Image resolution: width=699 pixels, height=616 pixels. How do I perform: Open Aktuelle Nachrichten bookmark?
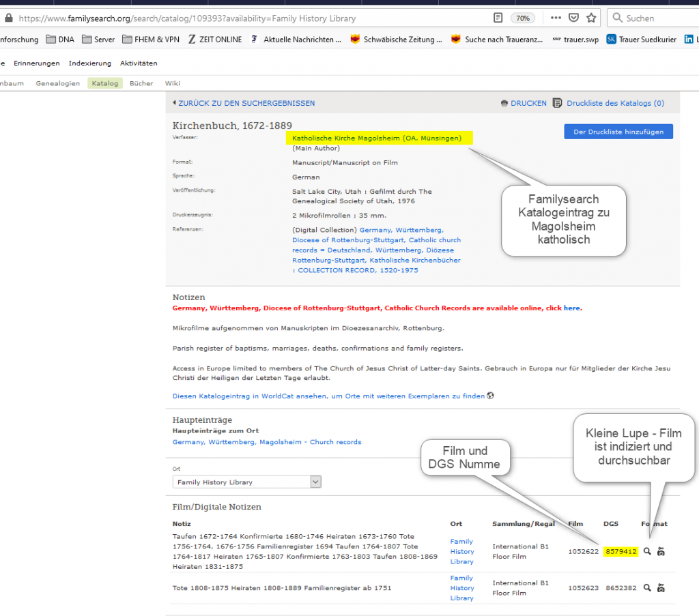pyautogui.click(x=296, y=39)
